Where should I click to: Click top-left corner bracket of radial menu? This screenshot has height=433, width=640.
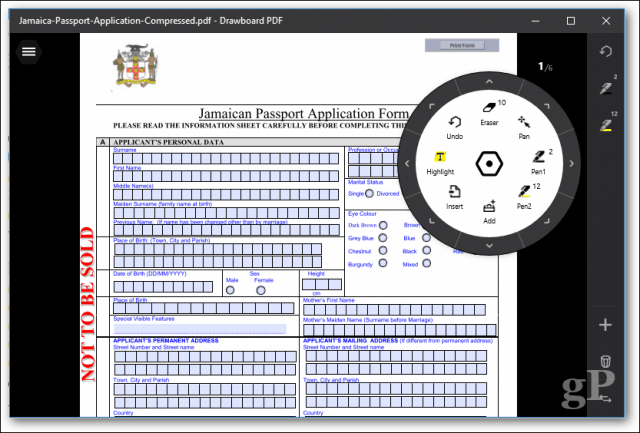point(431,106)
